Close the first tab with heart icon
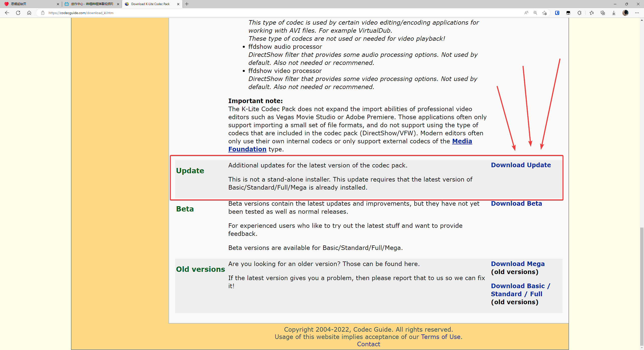This screenshot has width=644, height=350. pyautogui.click(x=58, y=4)
